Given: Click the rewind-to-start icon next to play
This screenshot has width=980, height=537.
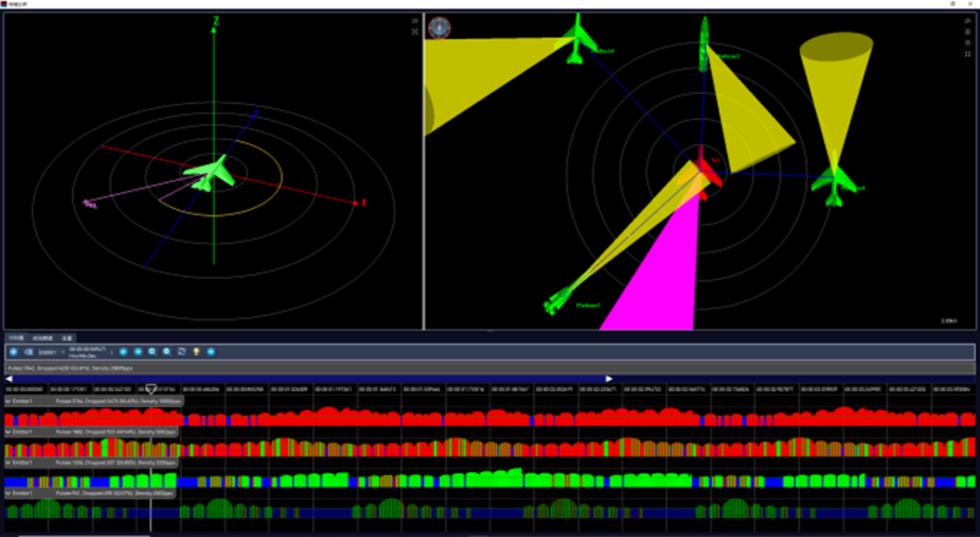Looking at the screenshot, I should pos(28,352).
